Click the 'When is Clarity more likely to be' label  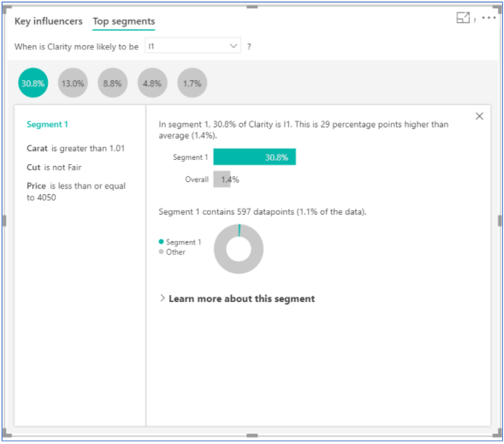coord(77,47)
